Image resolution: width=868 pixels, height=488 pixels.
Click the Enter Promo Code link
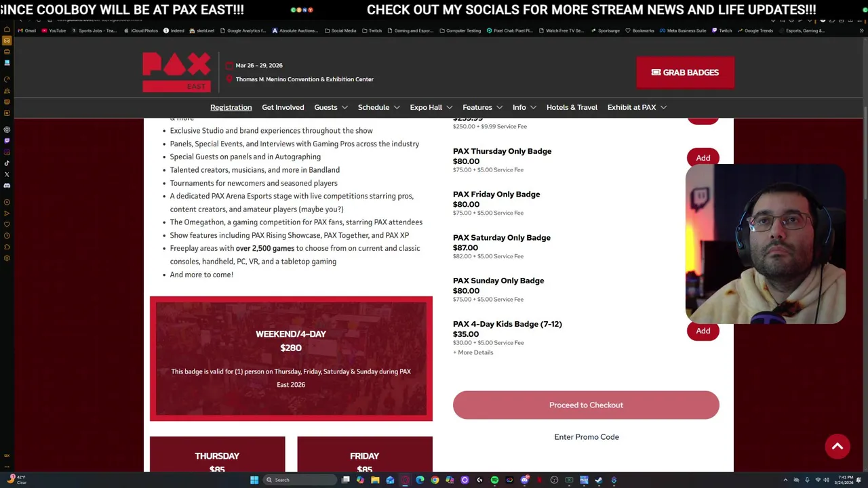click(587, 437)
